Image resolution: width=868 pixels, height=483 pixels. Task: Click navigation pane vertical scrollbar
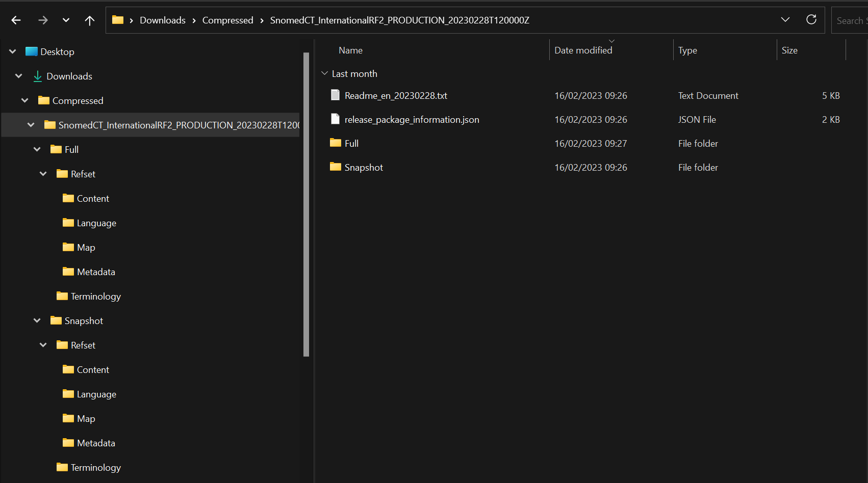point(306,204)
